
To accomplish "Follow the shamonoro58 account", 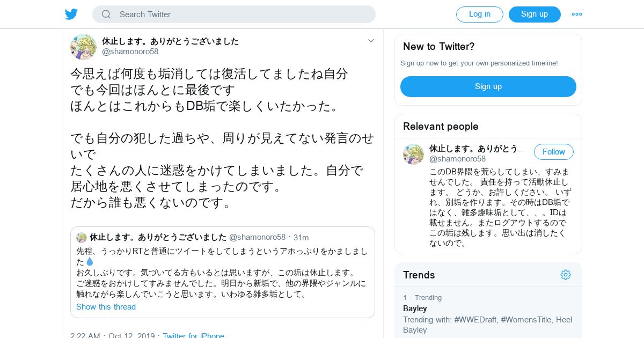I will click(554, 152).
